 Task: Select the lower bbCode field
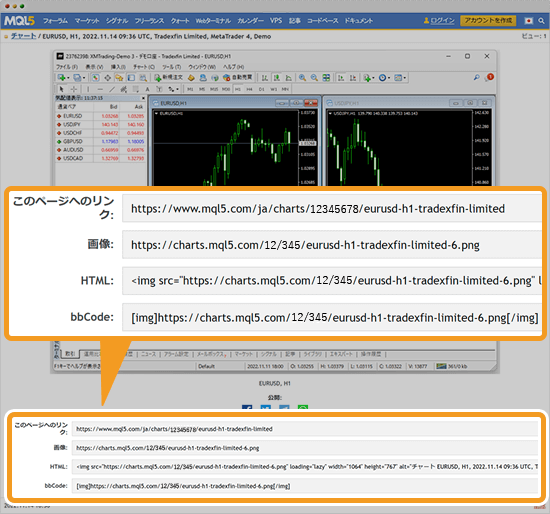(x=305, y=486)
